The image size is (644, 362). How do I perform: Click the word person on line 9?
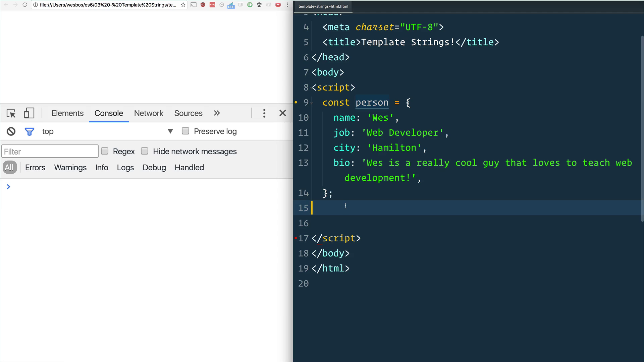(x=372, y=103)
